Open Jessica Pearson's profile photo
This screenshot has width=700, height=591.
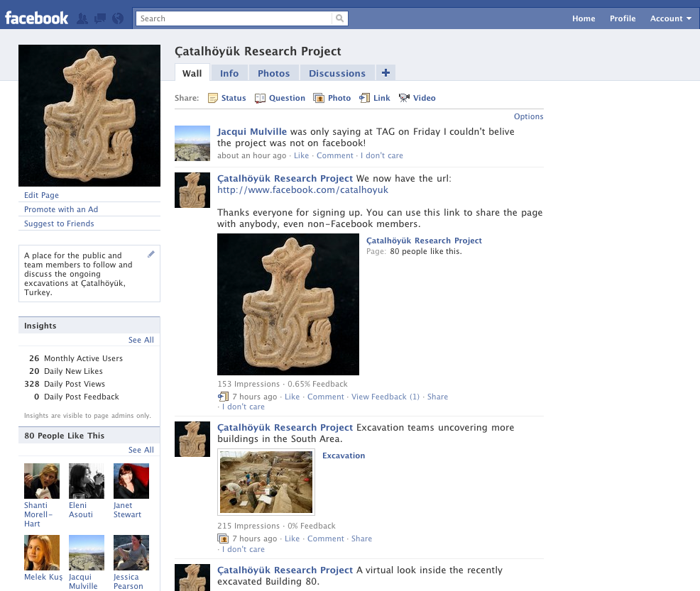coord(131,553)
